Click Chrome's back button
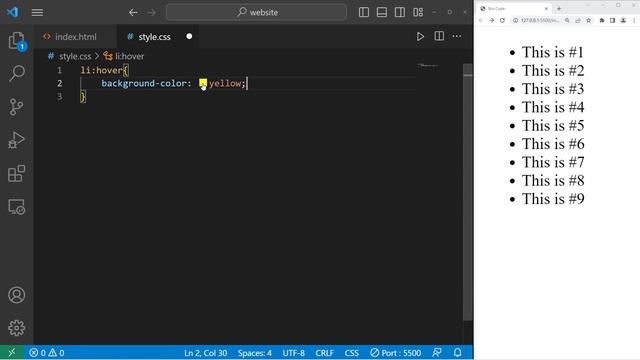640x360 pixels. coord(481,20)
